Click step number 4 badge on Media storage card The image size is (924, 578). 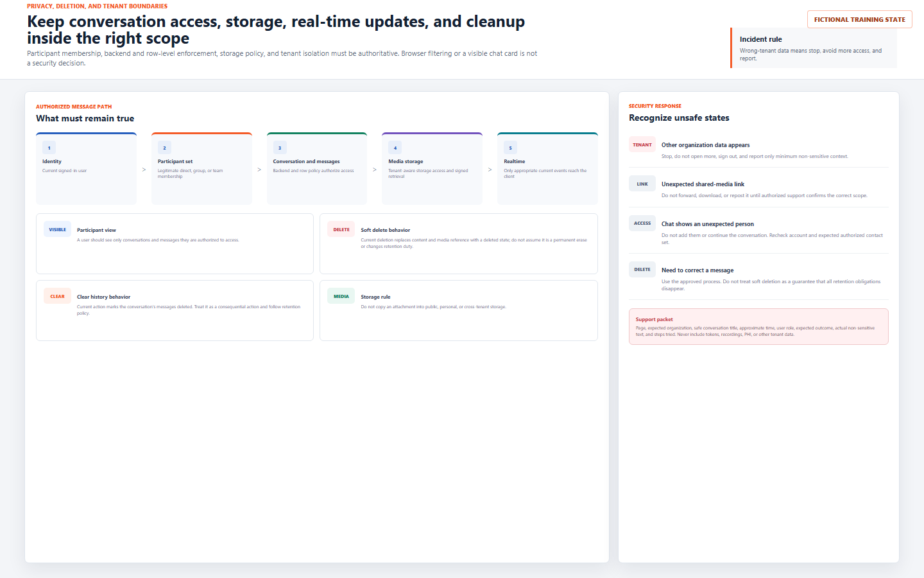pos(395,148)
